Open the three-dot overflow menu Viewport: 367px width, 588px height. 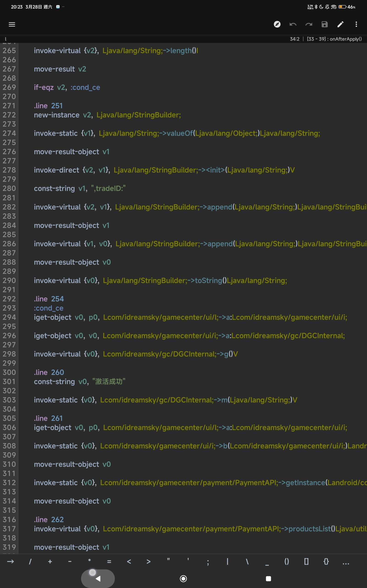tap(356, 24)
